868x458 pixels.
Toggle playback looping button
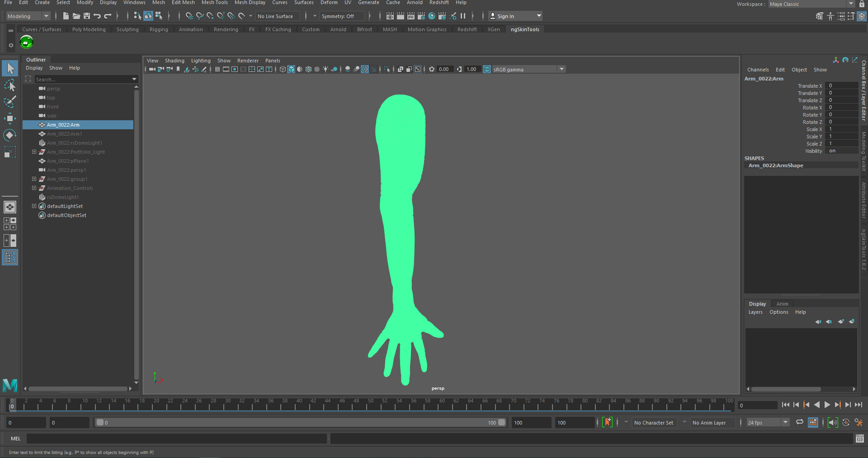[x=800, y=422]
